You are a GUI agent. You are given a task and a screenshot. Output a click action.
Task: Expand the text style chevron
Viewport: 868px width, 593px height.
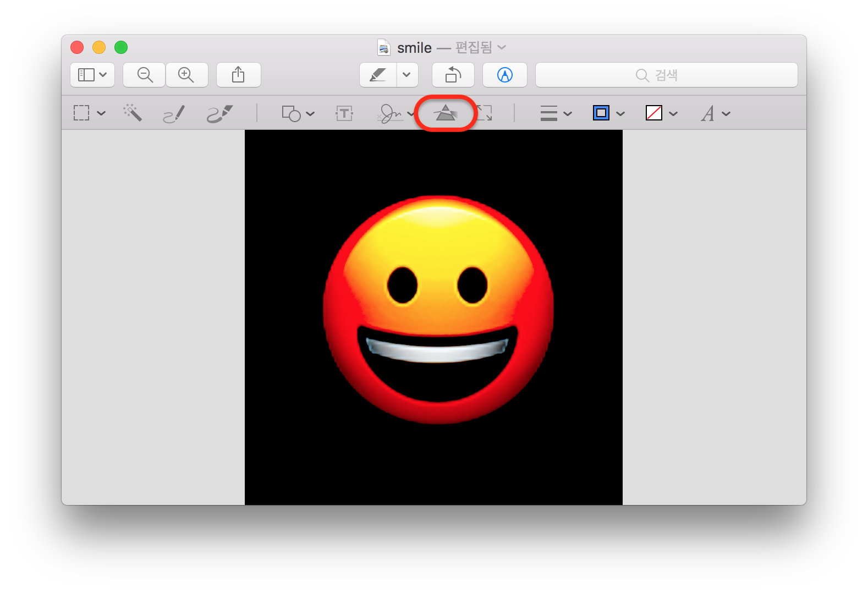click(x=726, y=114)
